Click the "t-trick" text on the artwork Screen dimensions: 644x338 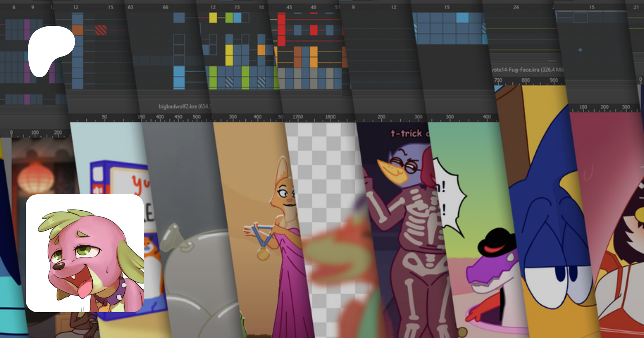coord(406,133)
